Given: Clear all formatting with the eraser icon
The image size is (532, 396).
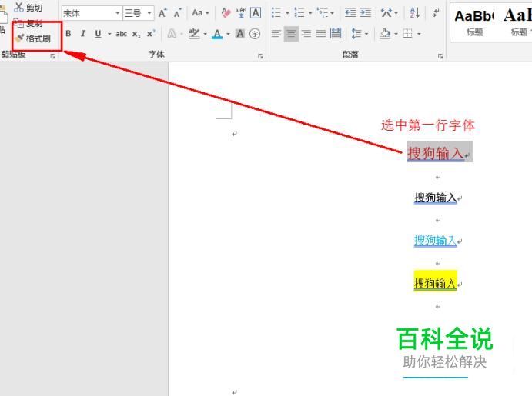Looking at the screenshot, I should [x=226, y=13].
